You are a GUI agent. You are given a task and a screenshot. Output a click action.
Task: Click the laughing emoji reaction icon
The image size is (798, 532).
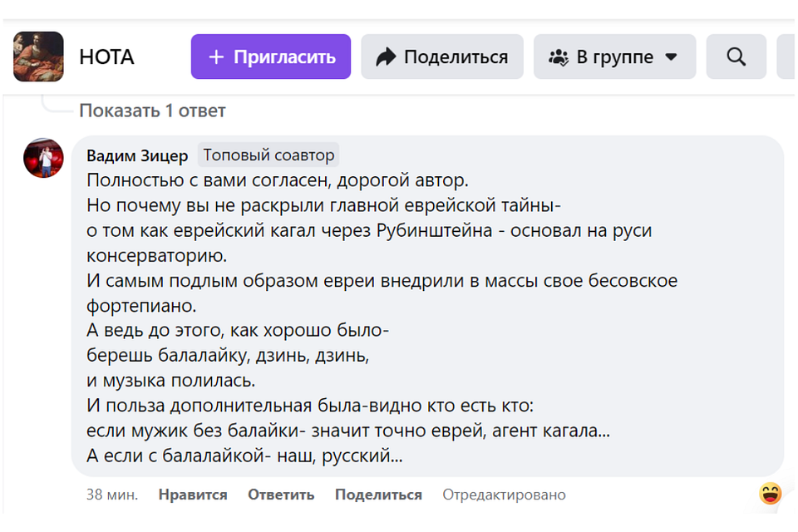click(771, 494)
